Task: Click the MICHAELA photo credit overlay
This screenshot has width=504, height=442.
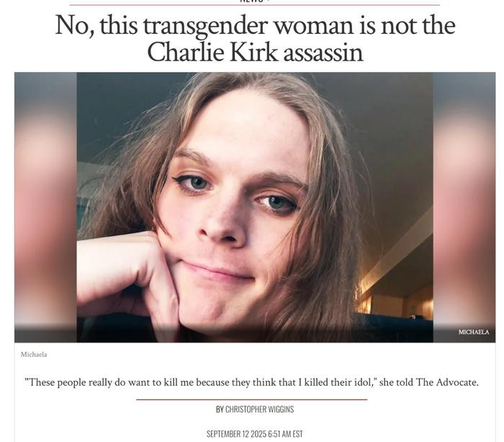Action: point(474,332)
